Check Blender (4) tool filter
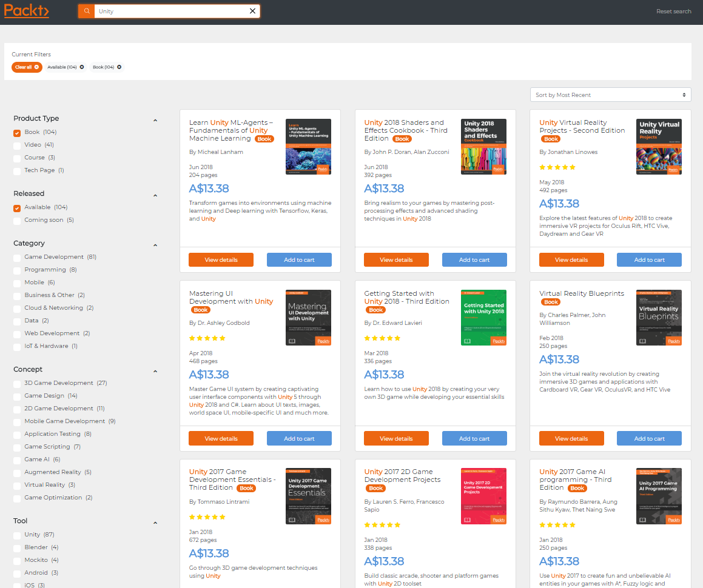Image resolution: width=703 pixels, height=588 pixels. [x=17, y=548]
